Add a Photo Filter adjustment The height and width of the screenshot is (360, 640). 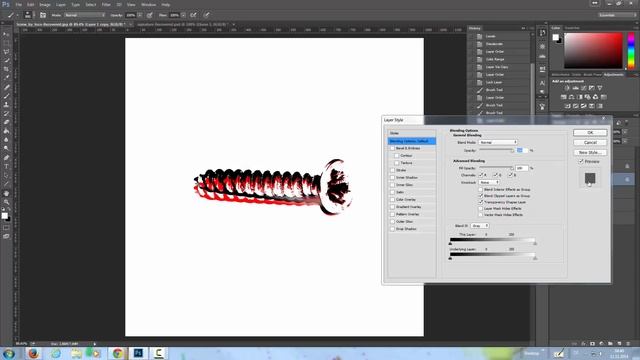[x=587, y=97]
